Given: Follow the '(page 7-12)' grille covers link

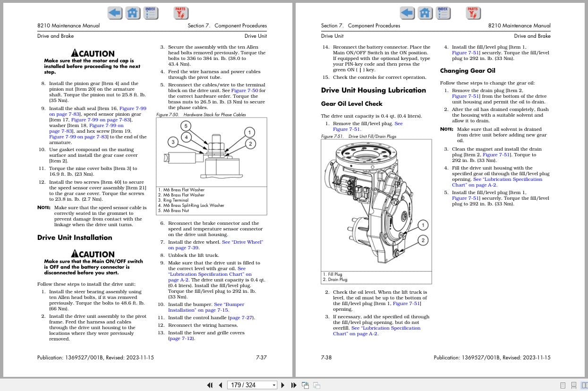Looking at the screenshot, I should coord(181,338).
